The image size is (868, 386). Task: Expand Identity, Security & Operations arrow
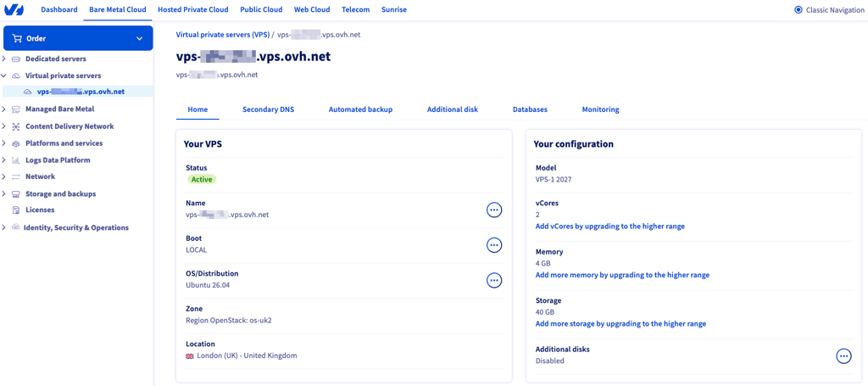click(4, 227)
